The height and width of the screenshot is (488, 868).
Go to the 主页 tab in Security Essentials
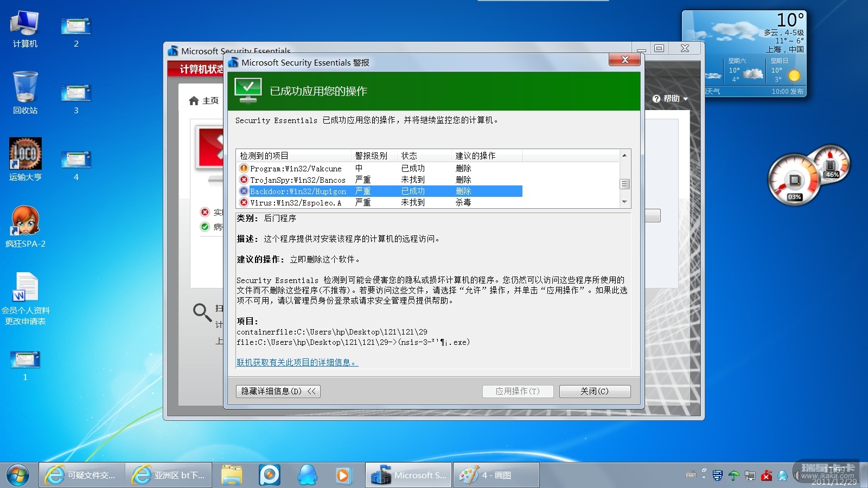[x=203, y=101]
